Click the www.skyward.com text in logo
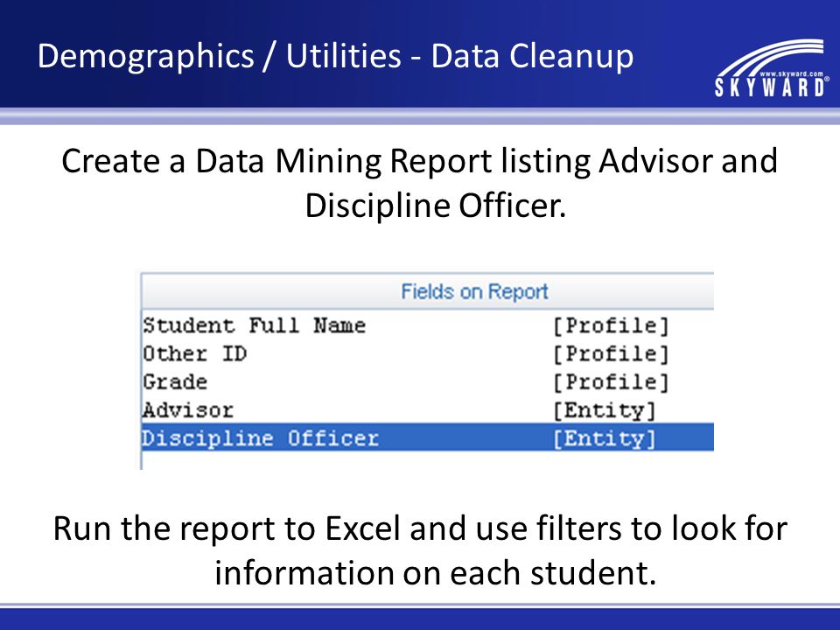Screen dimensions: 840x630 click(791, 73)
